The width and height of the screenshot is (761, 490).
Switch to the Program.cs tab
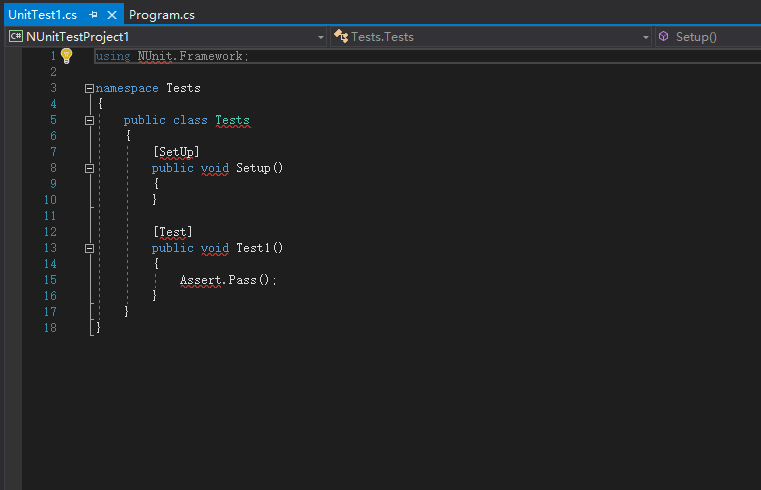click(162, 15)
